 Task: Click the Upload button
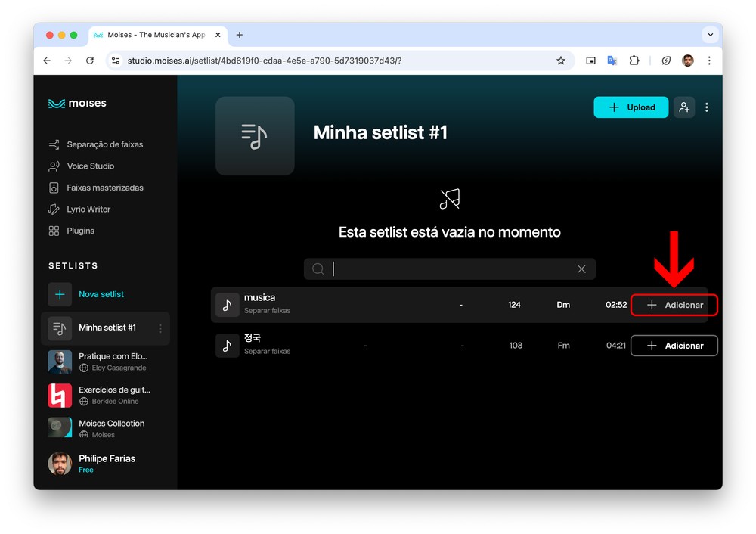point(631,107)
